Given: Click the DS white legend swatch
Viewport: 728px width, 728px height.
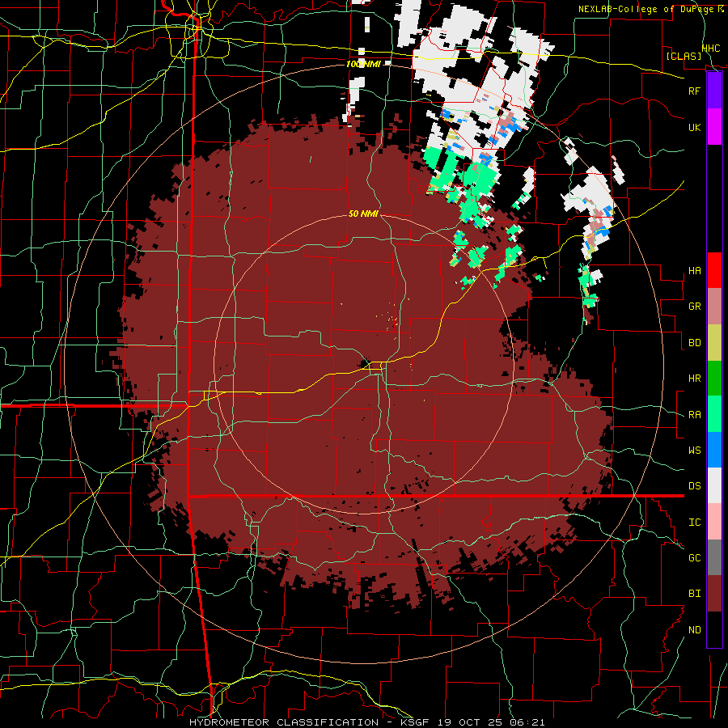Looking at the screenshot, I should 714,485.
